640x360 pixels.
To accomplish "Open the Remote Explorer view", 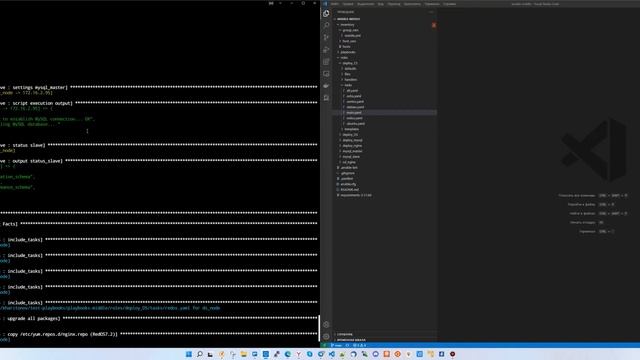I will coord(326,74).
